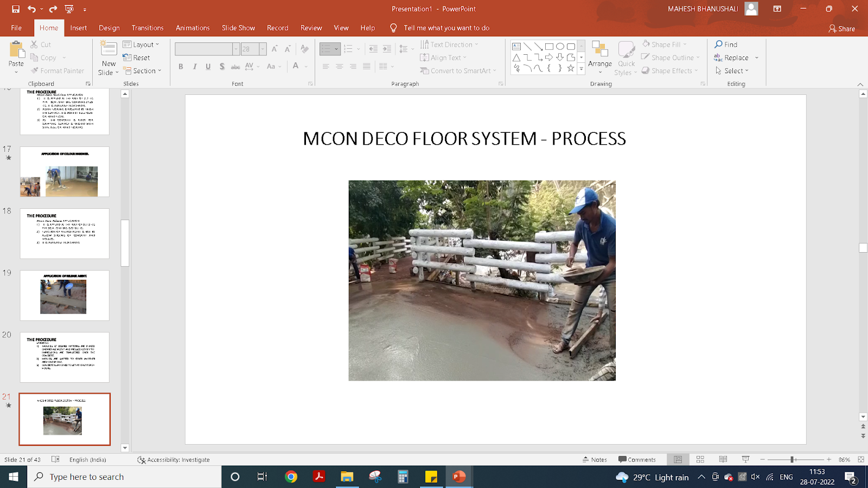Click the Save icon in the title bar
This screenshot has height=488, width=868.
pos(16,9)
